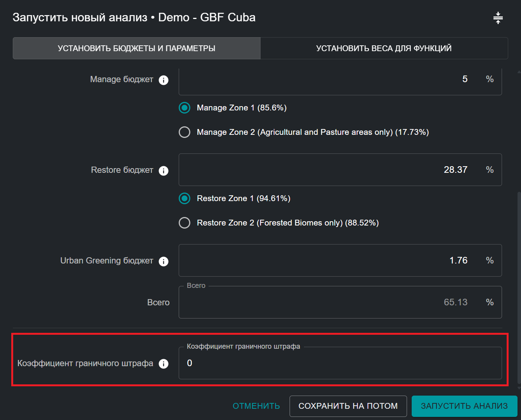Select Manage Zone 1 (85.6%) radio button

(x=185, y=108)
